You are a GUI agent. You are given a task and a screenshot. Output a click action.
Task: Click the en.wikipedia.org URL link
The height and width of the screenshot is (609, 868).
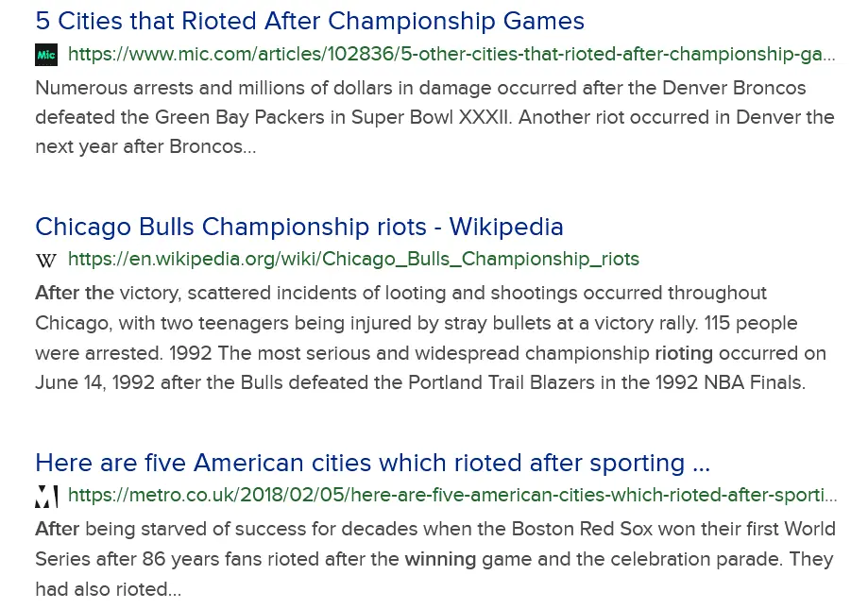tap(353, 259)
